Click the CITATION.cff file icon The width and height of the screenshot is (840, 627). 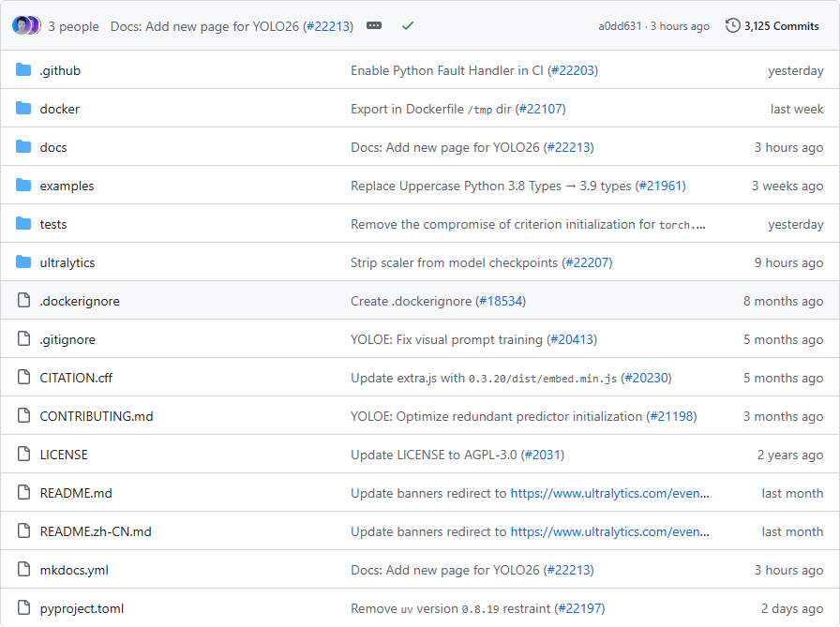23,378
